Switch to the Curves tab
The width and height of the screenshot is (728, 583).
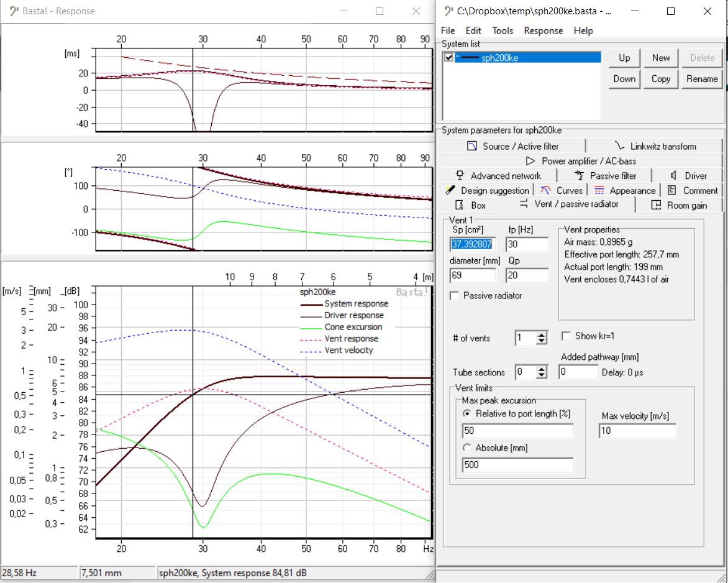[562, 191]
